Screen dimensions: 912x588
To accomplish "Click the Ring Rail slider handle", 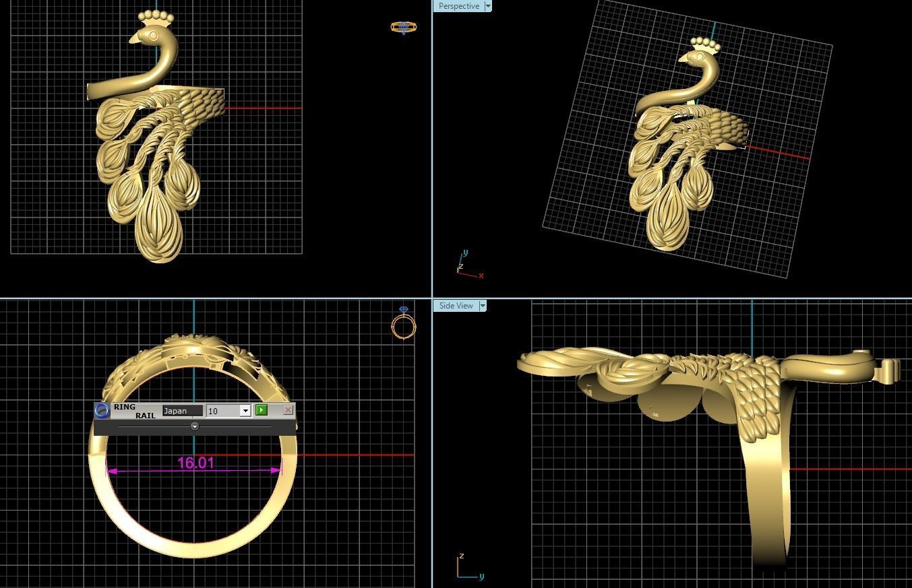I will (195, 426).
